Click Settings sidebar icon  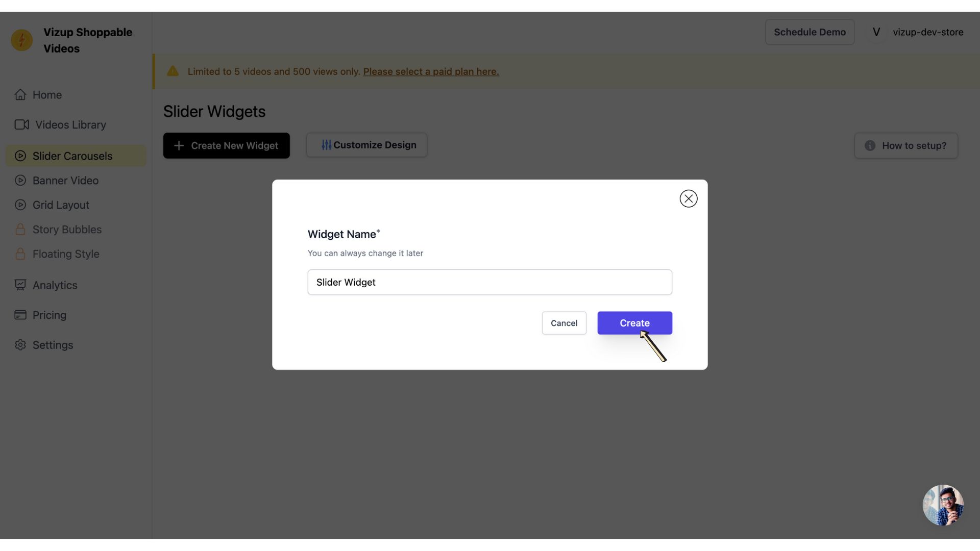[19, 344]
